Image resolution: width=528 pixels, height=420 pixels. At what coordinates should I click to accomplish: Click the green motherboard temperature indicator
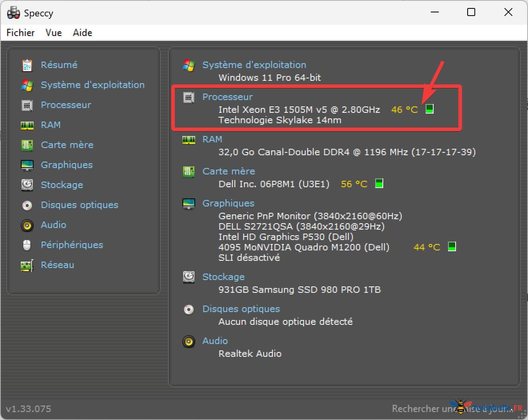pos(379,183)
